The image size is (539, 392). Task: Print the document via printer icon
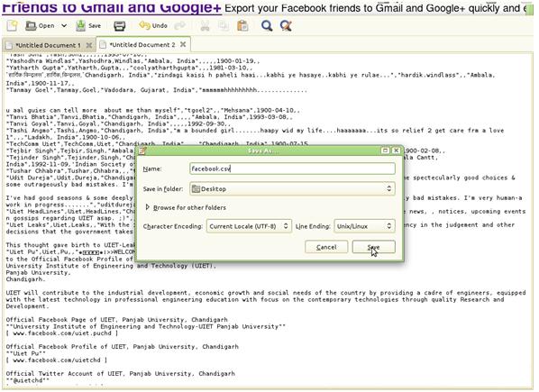pos(120,26)
